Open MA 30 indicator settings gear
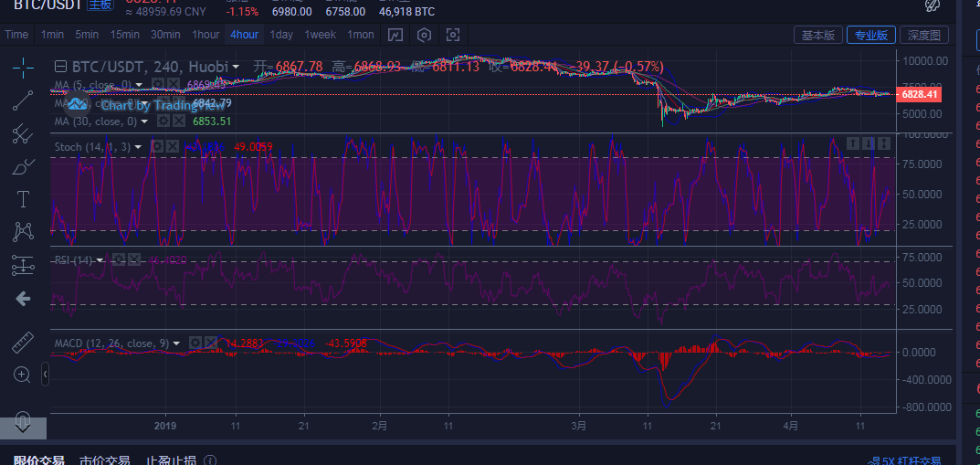The width and height of the screenshot is (980, 465). tap(163, 122)
